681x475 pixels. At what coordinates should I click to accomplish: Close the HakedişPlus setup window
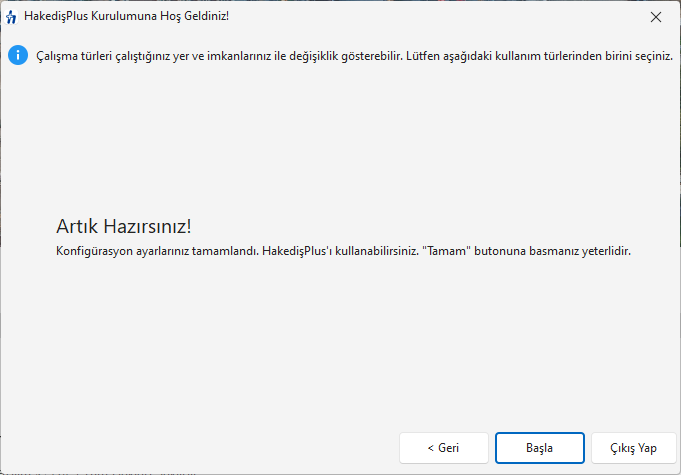[655, 17]
